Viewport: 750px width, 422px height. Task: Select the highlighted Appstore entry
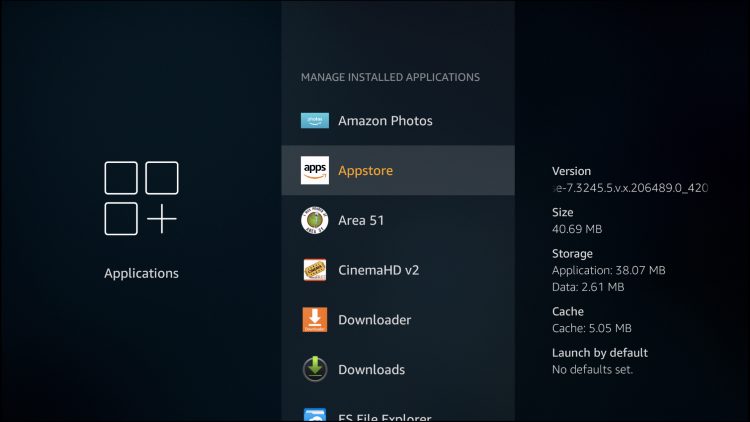point(398,170)
